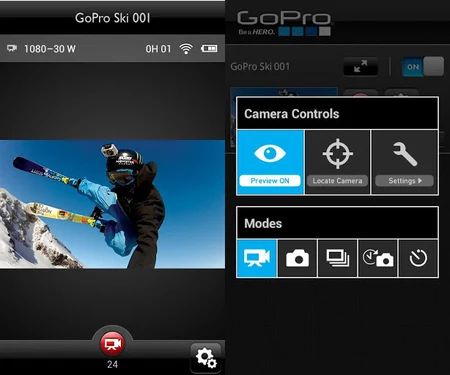Select the video camera mode icon
Screen dimensions: 450x375
point(257,258)
